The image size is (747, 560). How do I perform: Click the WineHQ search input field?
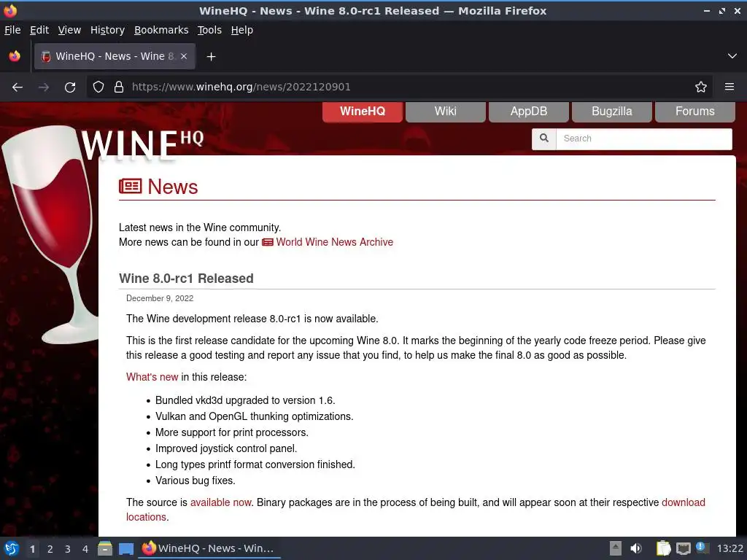643,139
